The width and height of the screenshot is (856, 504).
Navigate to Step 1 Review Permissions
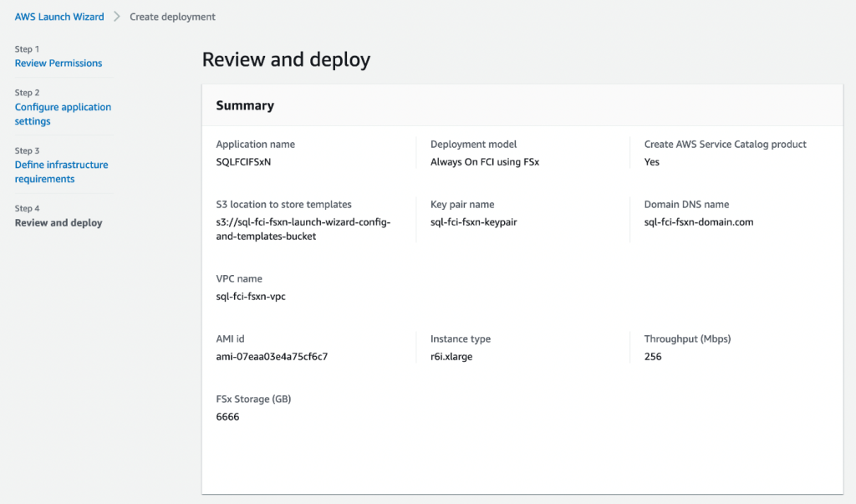pyautogui.click(x=58, y=63)
